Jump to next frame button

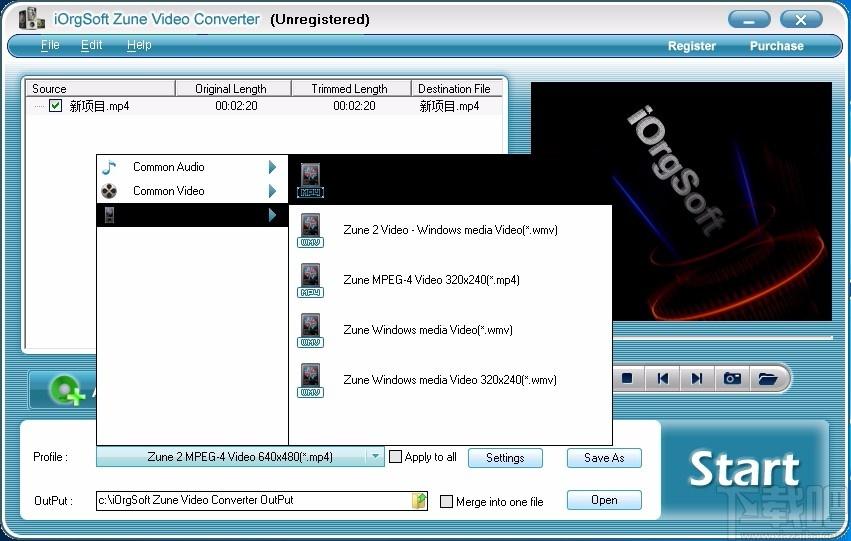(x=697, y=378)
